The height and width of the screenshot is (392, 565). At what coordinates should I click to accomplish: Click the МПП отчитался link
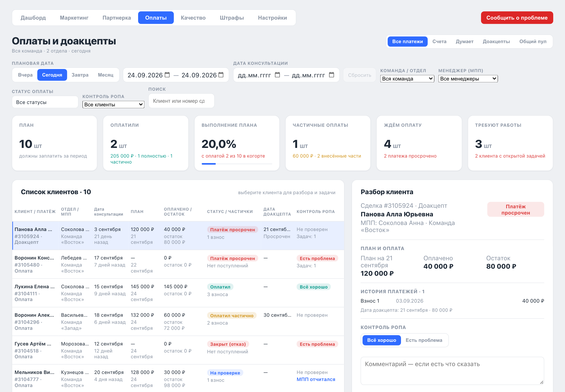(316, 379)
